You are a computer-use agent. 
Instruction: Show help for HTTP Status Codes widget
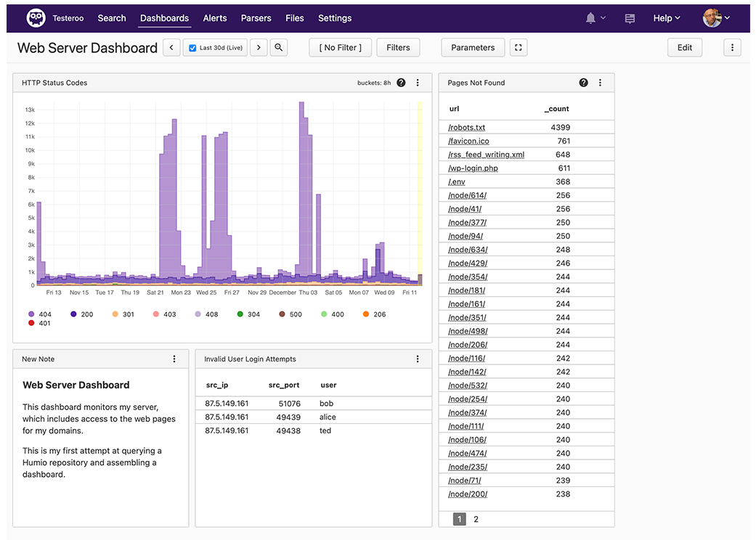401,83
